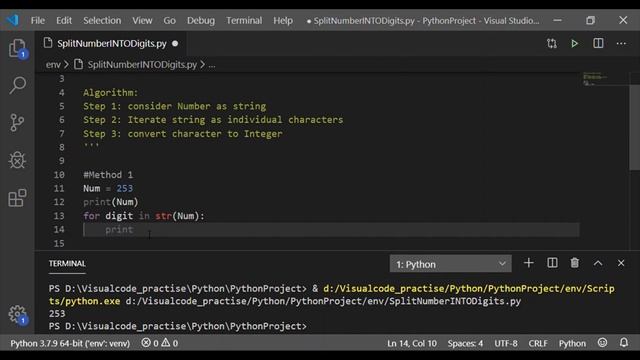The width and height of the screenshot is (640, 360).
Task: Close unsaved tab via dot indicator
Action: point(175,43)
